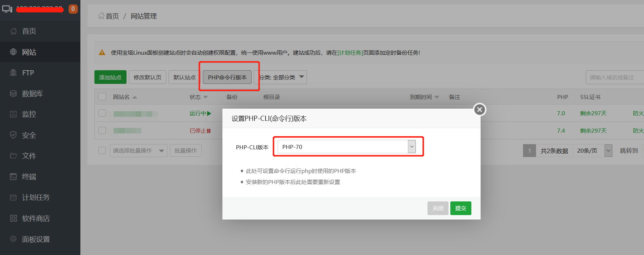644x255 pixels.
Task: Open the PHP-CLI version dropdown showing PHP-70
Action: tap(347, 147)
